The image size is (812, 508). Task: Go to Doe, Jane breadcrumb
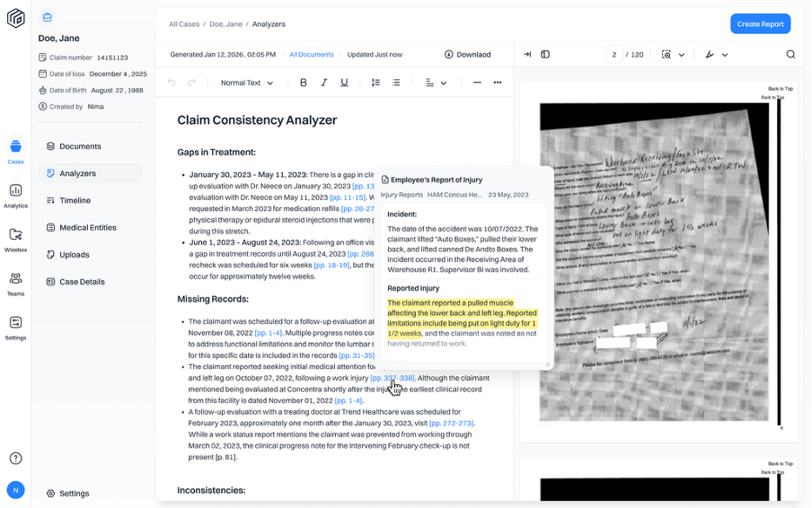(225, 24)
